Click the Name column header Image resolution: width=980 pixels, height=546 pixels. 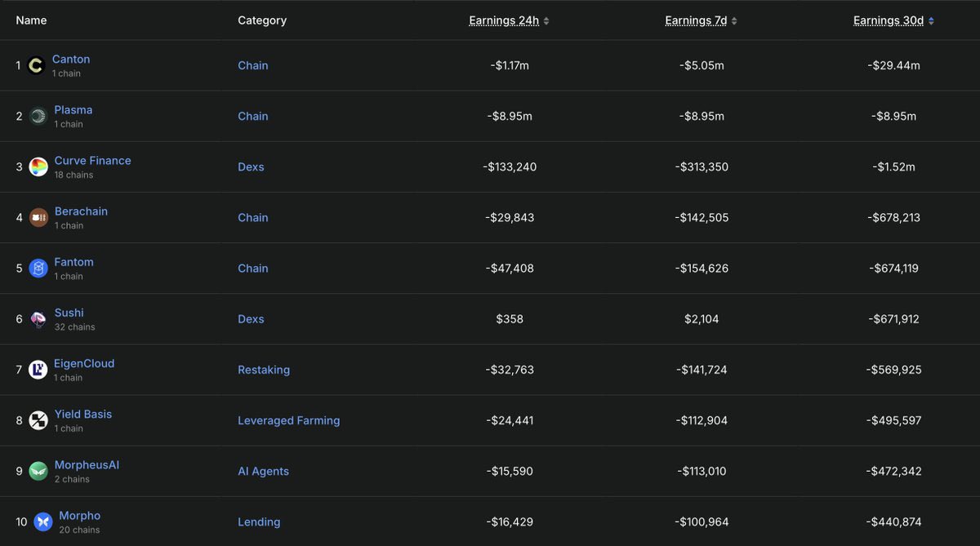pyautogui.click(x=32, y=20)
